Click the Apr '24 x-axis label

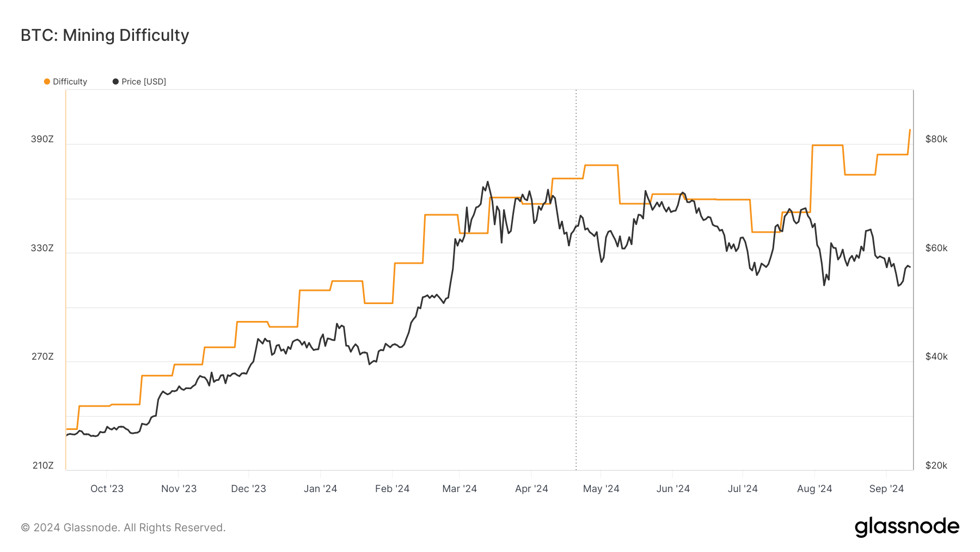tap(531, 489)
